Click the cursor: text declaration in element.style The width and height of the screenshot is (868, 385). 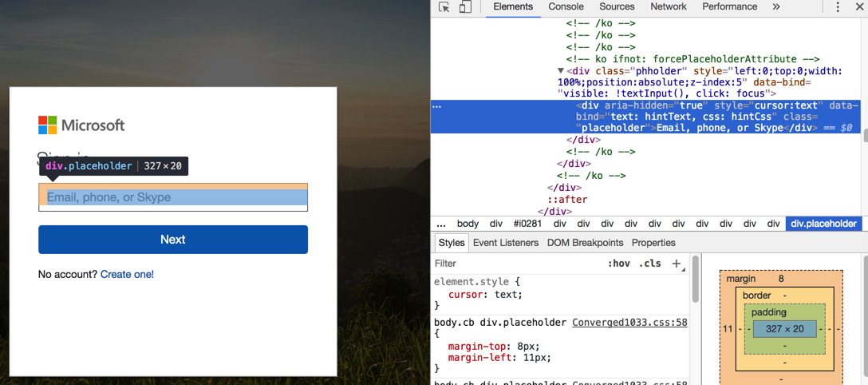tap(485, 295)
